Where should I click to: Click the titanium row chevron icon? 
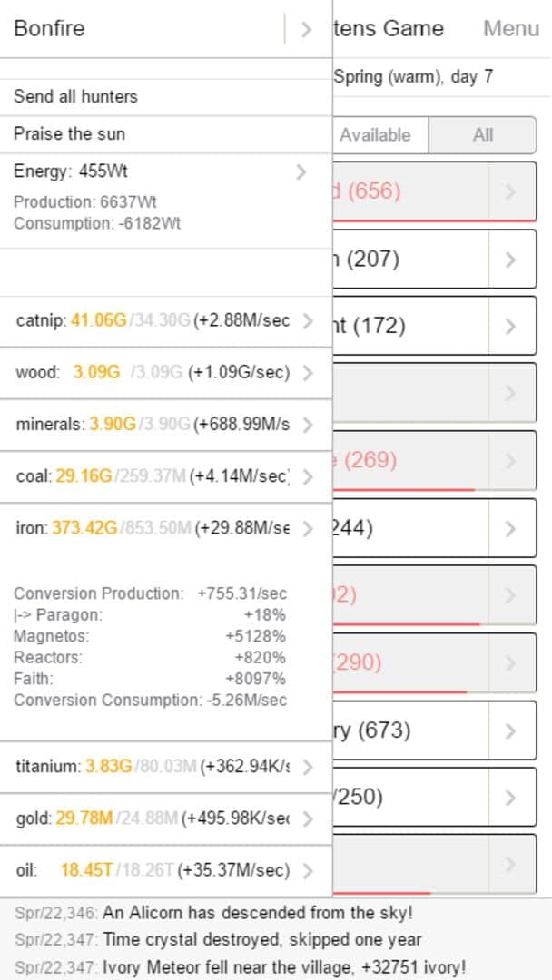pos(309,767)
